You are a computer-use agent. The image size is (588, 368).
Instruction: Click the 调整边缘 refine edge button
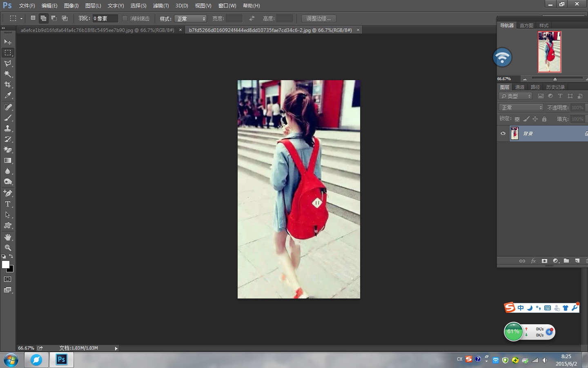318,18
